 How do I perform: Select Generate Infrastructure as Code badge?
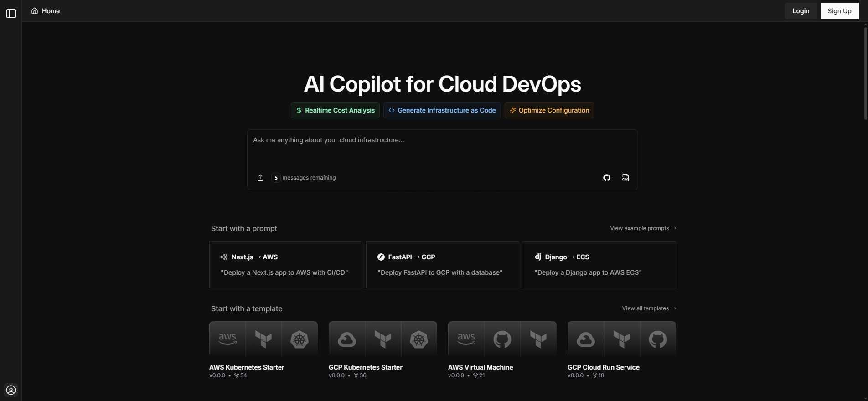[x=442, y=110]
